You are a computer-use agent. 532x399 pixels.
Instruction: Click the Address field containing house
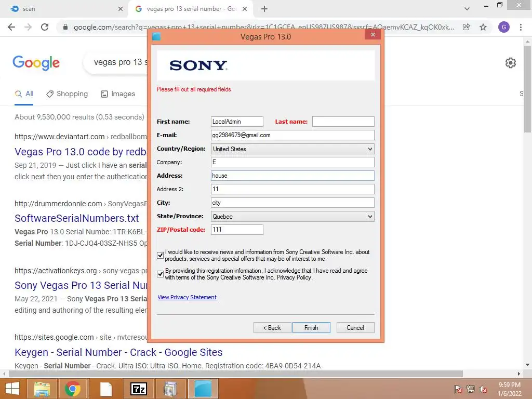point(292,176)
